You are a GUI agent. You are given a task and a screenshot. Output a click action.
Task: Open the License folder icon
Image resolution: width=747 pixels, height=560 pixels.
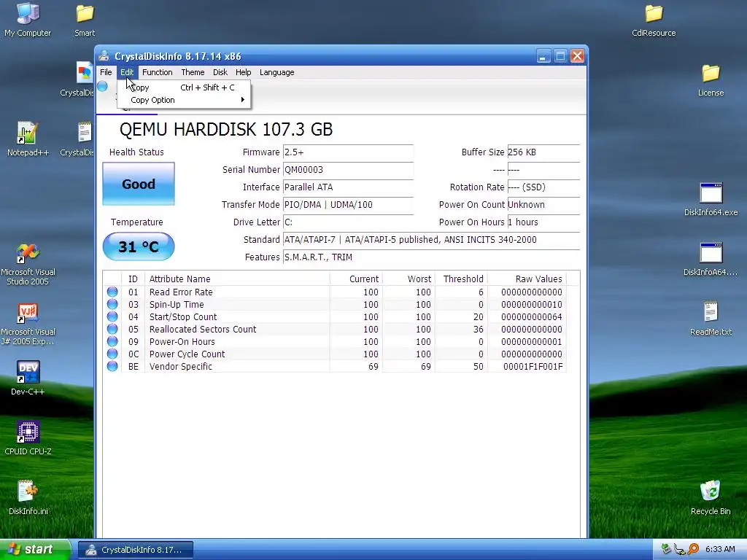[711, 79]
